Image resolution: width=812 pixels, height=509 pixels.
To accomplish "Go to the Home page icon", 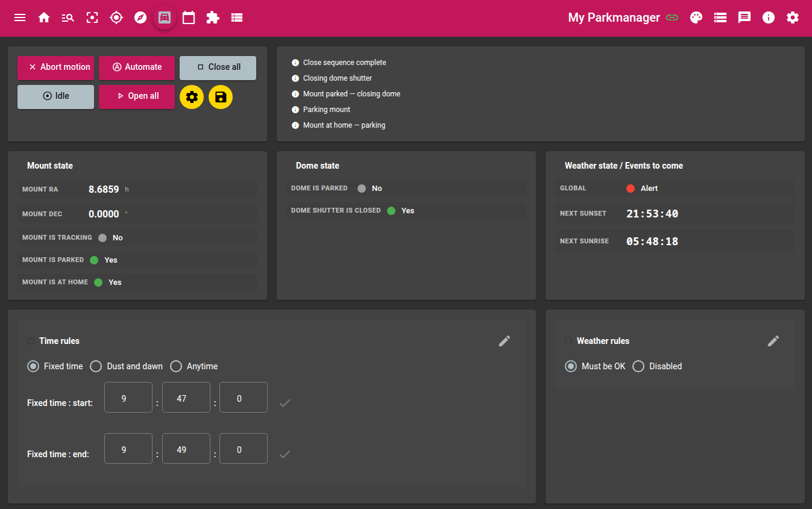I will pyautogui.click(x=44, y=17).
